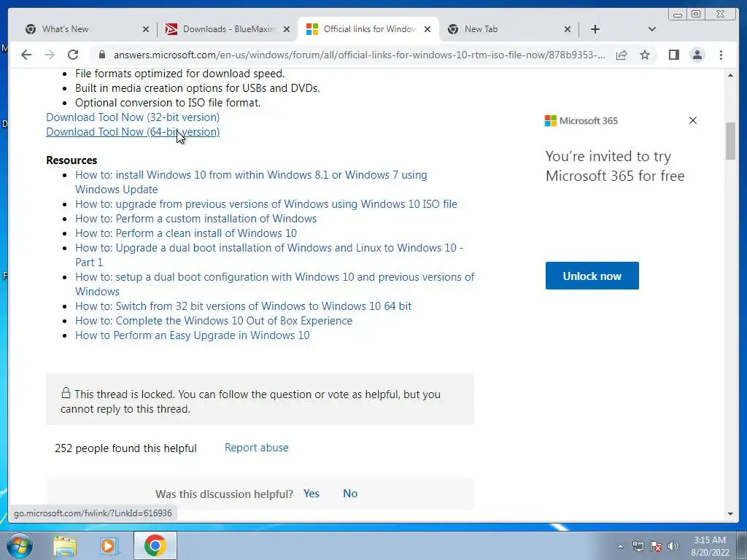Click Show desktop strip after clock
Screen dimensions: 747x560
tap(742, 545)
